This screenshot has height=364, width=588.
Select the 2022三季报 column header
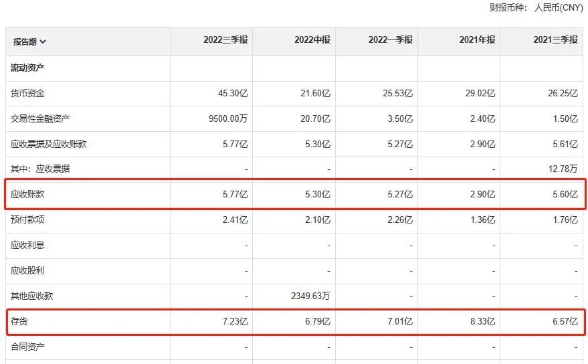225,40
